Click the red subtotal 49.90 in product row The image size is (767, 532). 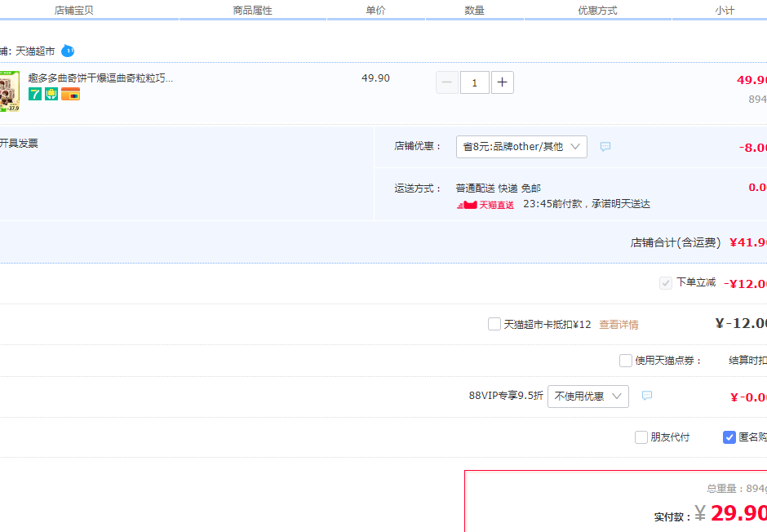[751, 80]
